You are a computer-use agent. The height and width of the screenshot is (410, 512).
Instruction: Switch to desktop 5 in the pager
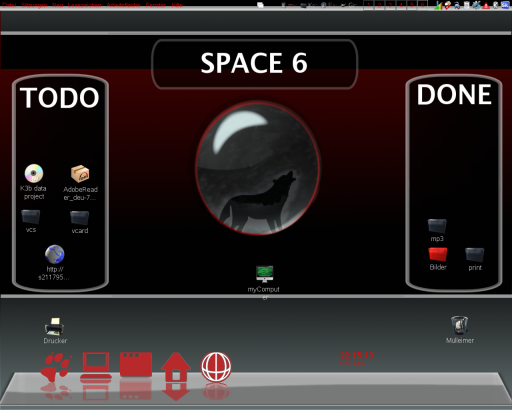[411, 5]
